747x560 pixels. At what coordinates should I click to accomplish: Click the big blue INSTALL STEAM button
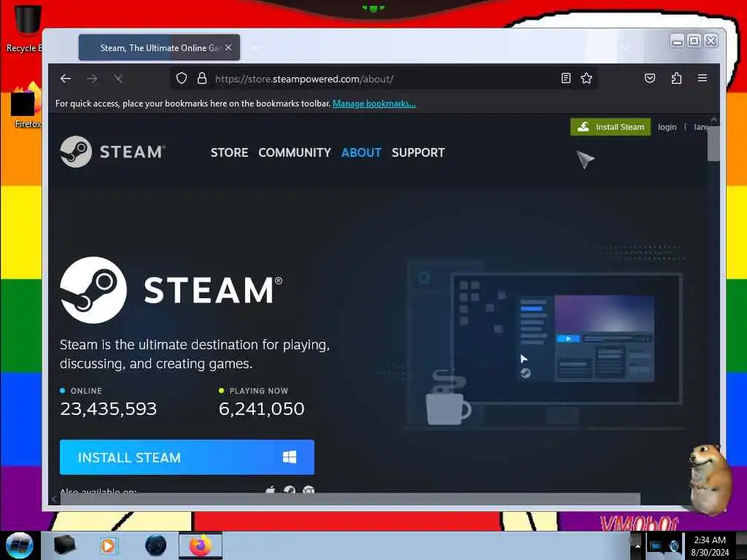click(187, 457)
